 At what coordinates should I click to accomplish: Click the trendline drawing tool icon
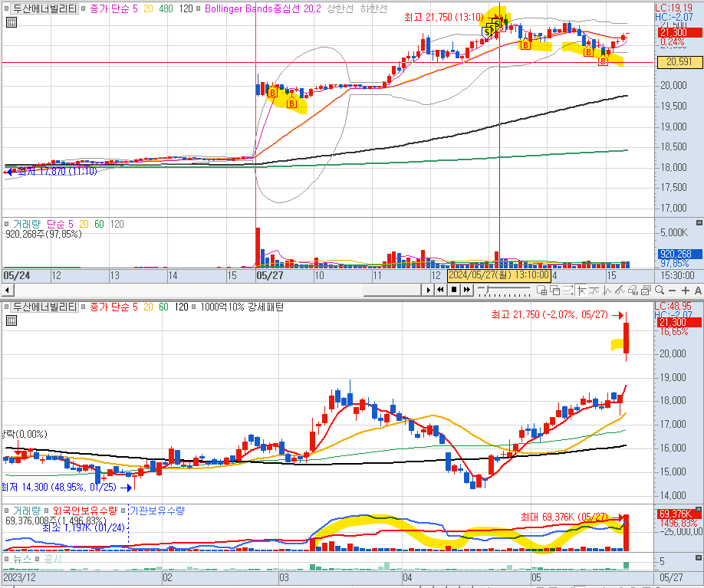[620, 291]
